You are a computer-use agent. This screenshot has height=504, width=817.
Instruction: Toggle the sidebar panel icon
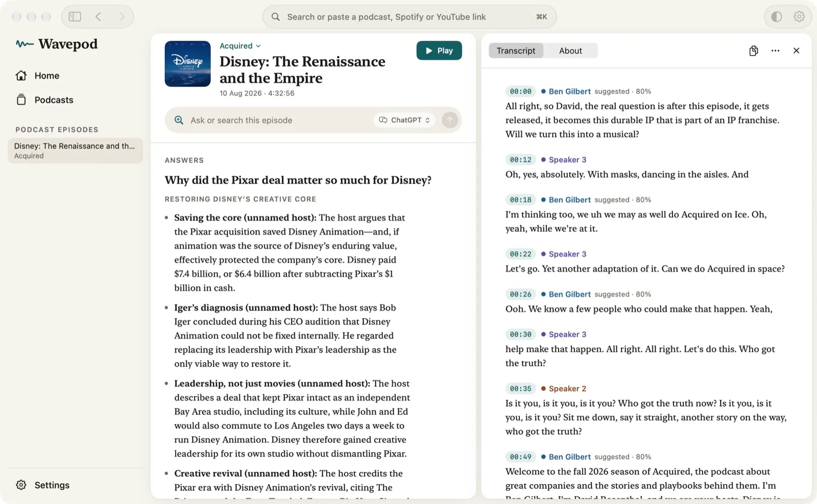coord(75,17)
